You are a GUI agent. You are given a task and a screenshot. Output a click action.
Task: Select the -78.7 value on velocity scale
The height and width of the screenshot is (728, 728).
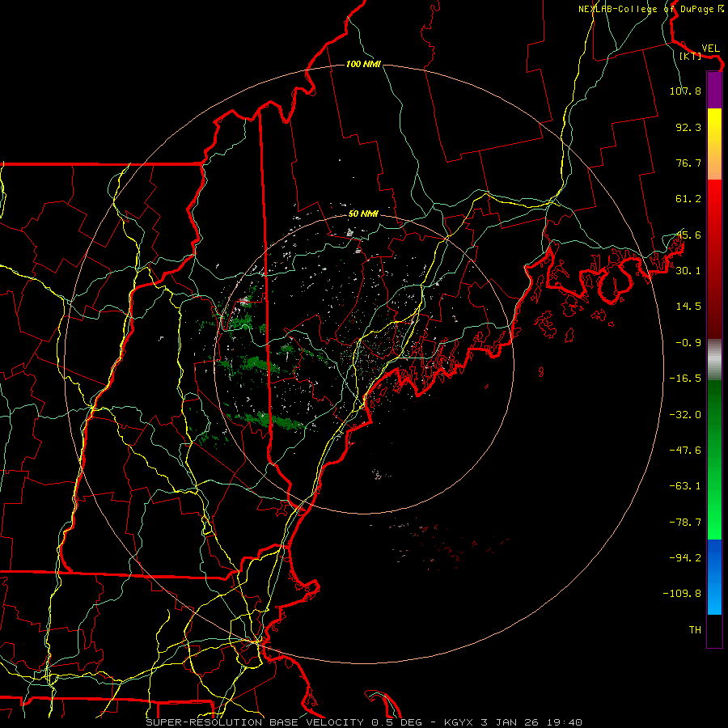(x=685, y=523)
